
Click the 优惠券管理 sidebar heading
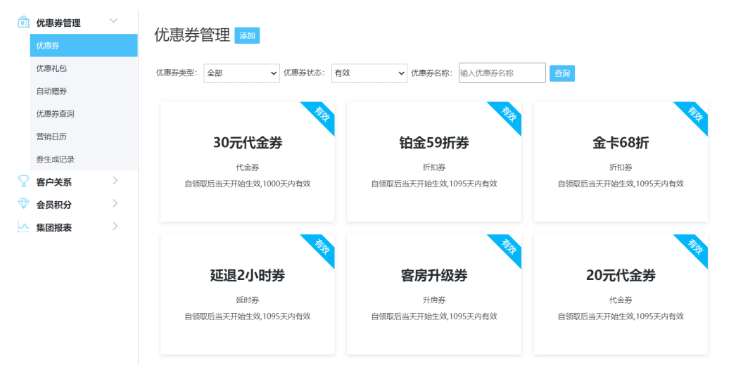click(x=58, y=23)
